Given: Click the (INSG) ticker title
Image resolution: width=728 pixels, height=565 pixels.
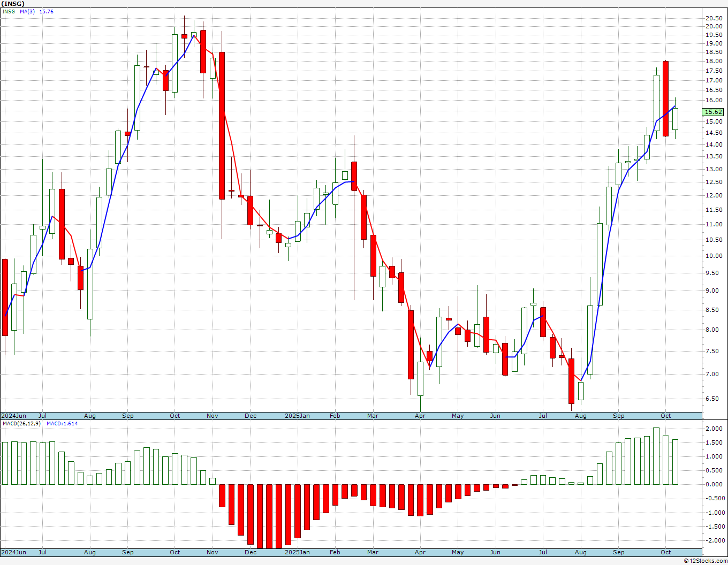Looking at the screenshot, I should coord(13,4).
